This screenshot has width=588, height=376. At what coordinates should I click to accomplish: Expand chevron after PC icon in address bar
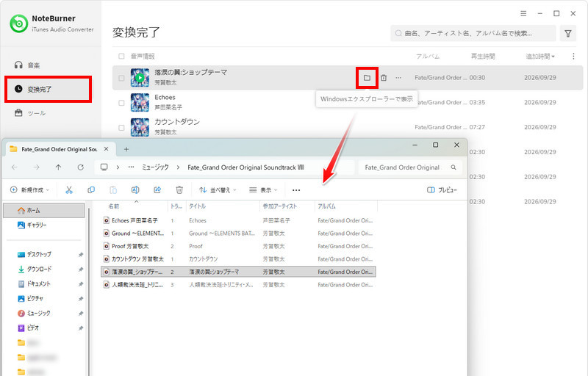(118, 167)
